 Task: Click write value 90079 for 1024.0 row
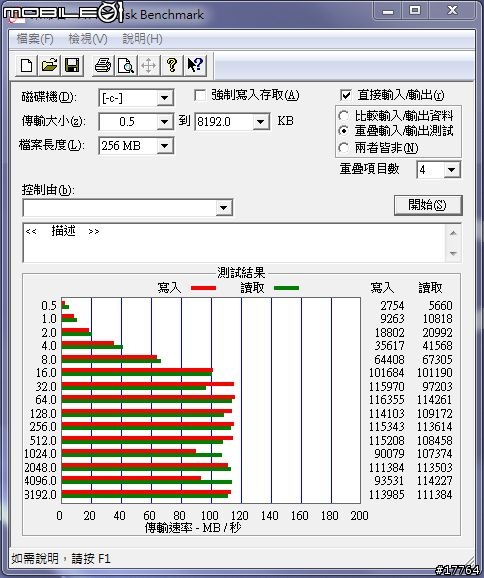click(x=389, y=454)
